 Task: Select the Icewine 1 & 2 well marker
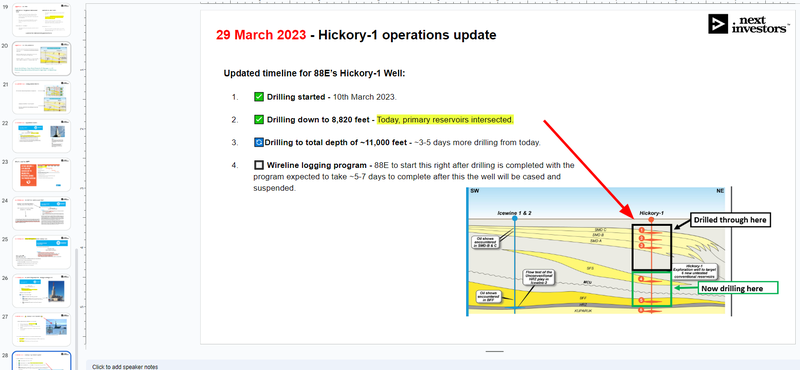click(x=514, y=218)
